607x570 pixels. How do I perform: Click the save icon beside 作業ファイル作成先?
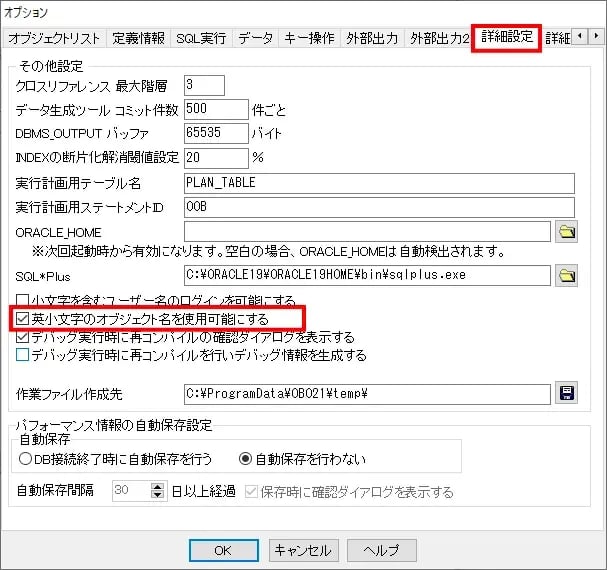click(x=567, y=394)
